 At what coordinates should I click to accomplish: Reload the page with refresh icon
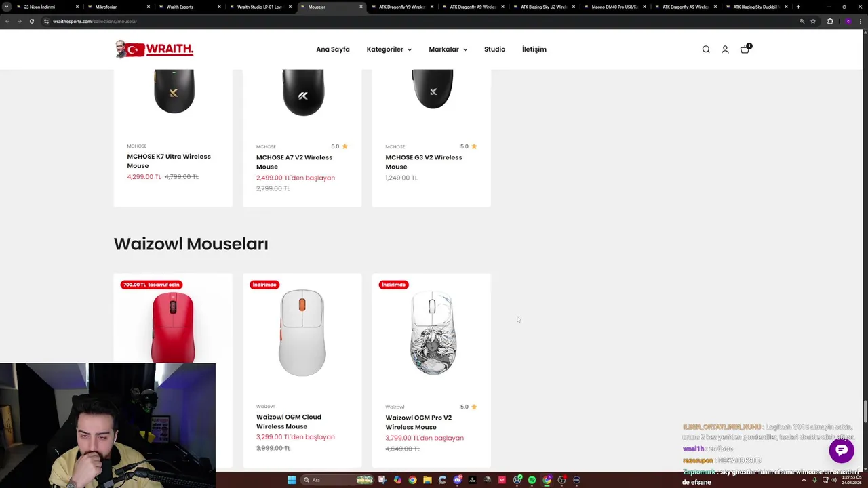point(31,21)
